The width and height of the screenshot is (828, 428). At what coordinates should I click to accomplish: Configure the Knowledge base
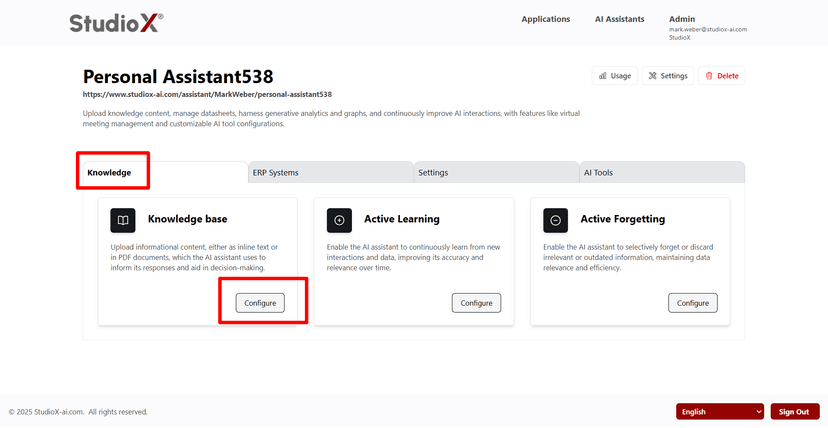[260, 303]
